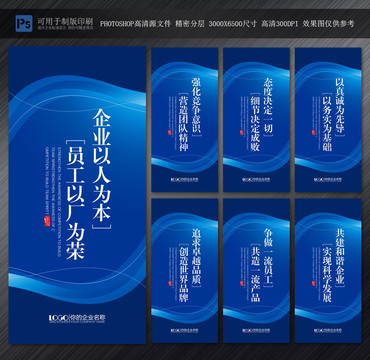Select the 争做一流员工 poster thumbnail
The image size is (370, 360).
pyautogui.click(x=256, y=271)
